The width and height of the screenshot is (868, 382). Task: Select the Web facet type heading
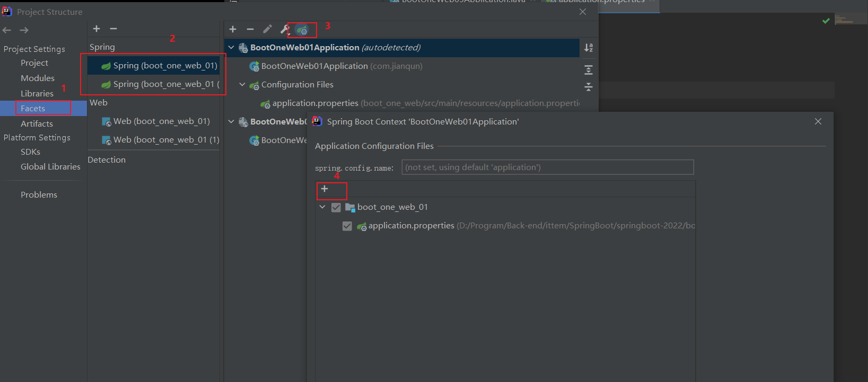[x=98, y=102]
